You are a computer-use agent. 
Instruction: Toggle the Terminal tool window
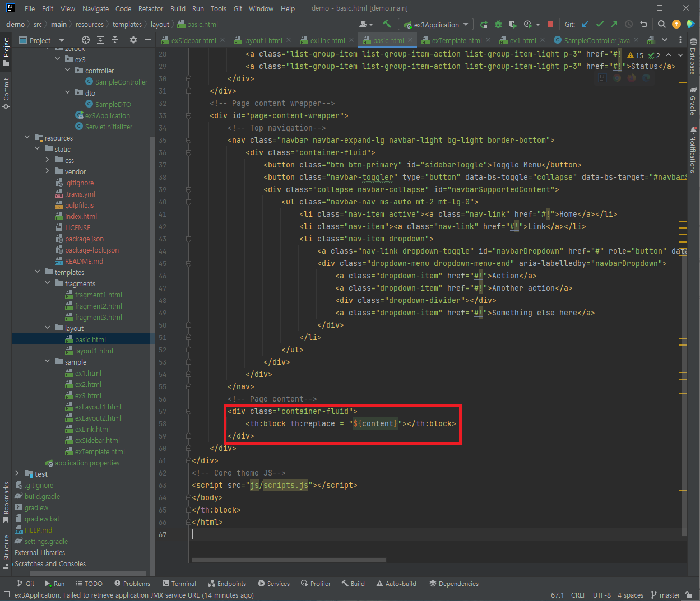(x=179, y=583)
